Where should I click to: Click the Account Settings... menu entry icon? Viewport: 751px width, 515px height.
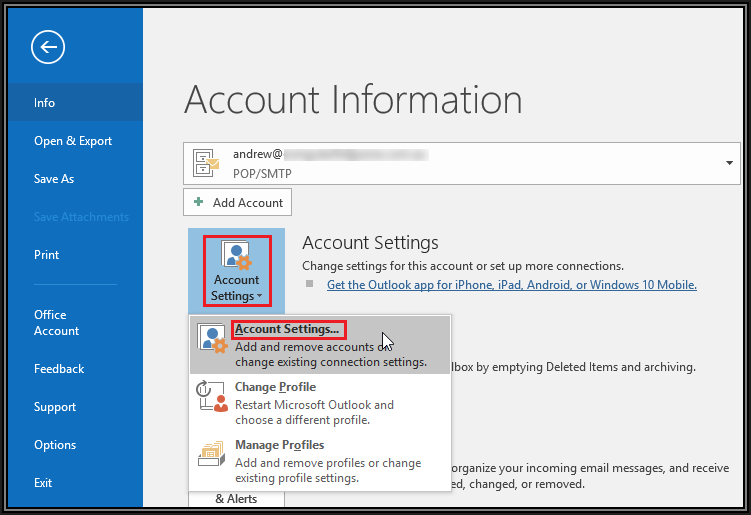click(x=213, y=339)
